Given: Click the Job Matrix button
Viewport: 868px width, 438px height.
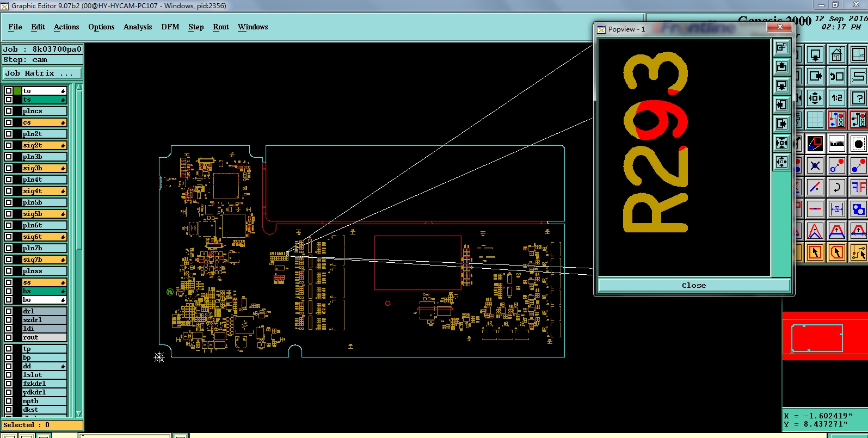Looking at the screenshot, I should pyautogui.click(x=42, y=73).
